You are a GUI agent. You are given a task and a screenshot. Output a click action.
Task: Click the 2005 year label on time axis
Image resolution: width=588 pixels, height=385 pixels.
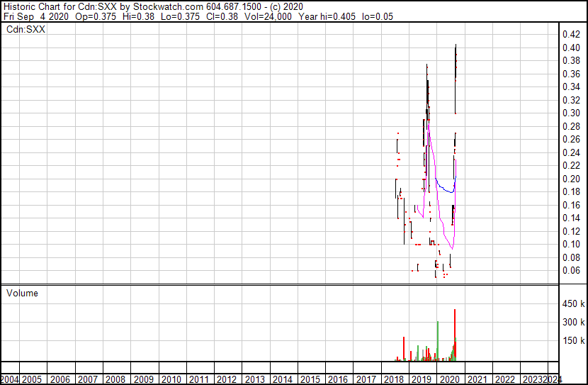[x=32, y=379]
